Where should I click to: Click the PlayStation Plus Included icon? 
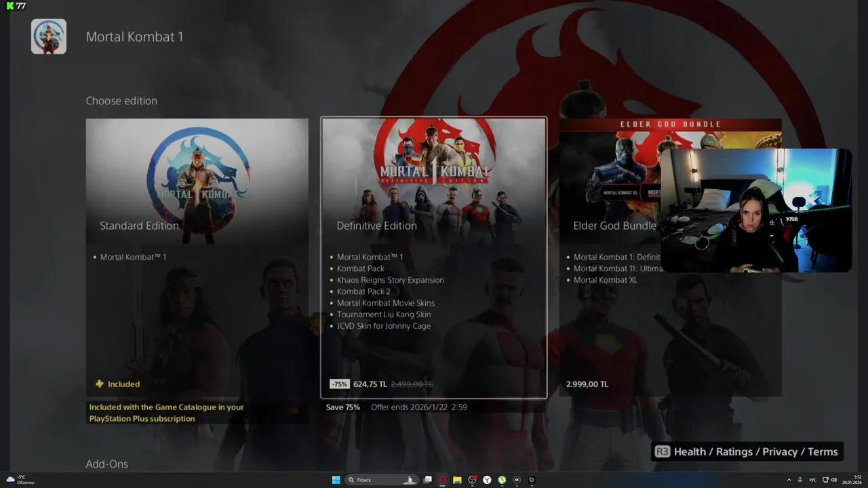100,384
